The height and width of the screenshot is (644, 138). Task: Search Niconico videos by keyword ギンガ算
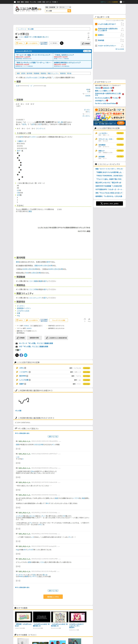coord(36,343)
